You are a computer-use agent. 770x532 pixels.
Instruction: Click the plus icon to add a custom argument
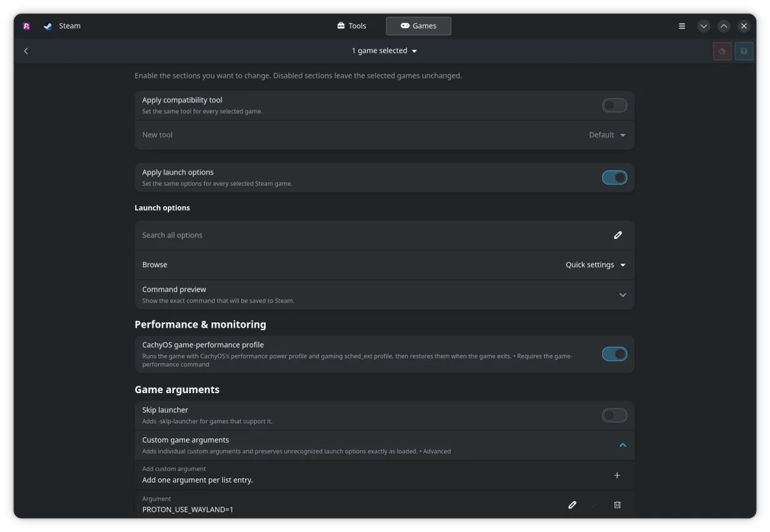[x=617, y=475]
